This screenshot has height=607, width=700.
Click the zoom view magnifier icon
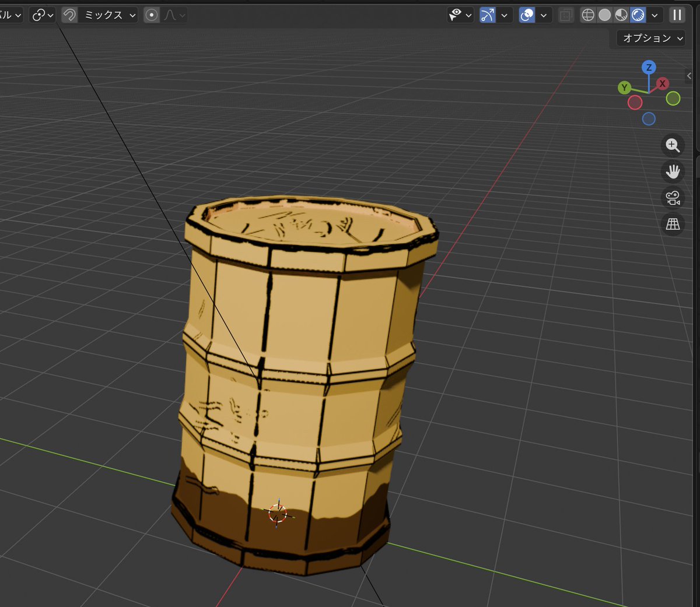[x=673, y=145]
